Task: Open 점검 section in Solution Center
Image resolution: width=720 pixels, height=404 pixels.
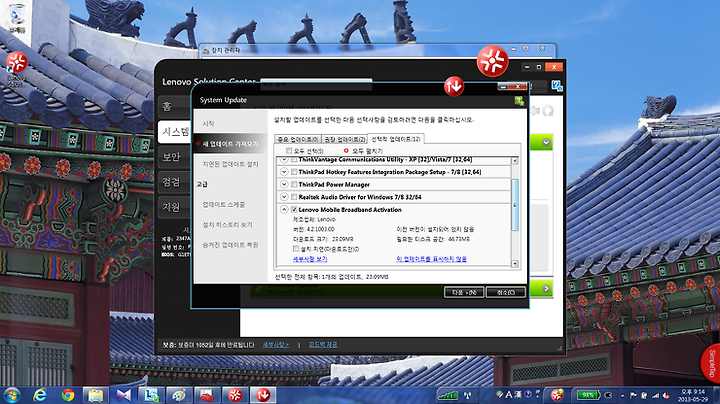Action: pyautogui.click(x=174, y=182)
